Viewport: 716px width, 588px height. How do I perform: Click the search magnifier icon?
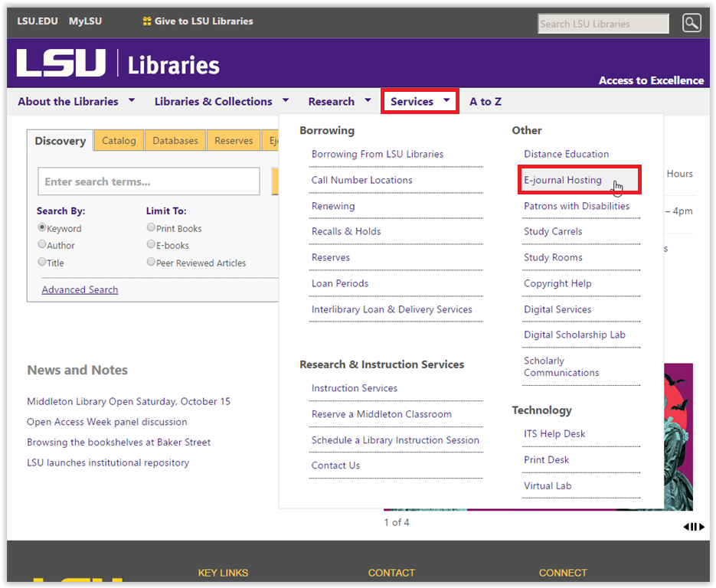pyautogui.click(x=691, y=22)
